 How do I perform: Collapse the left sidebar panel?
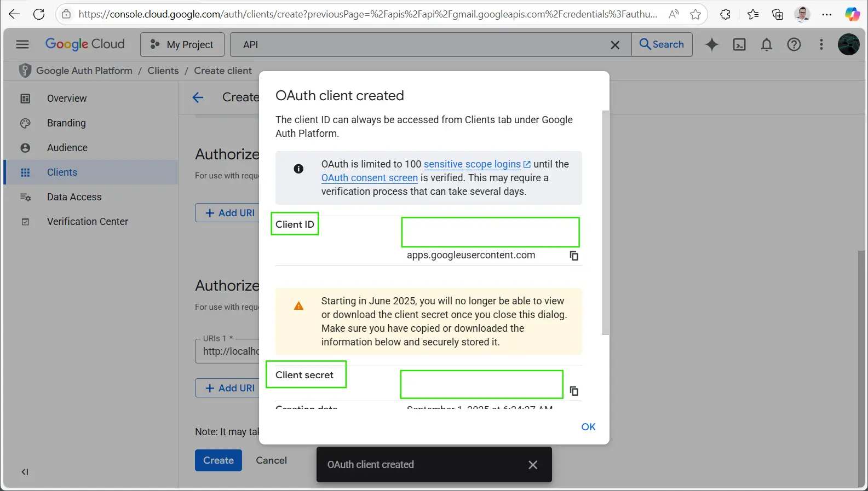click(25, 472)
